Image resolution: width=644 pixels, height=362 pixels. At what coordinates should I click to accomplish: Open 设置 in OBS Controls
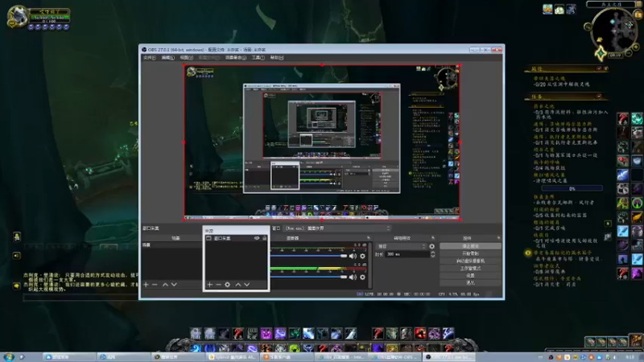(x=470, y=275)
